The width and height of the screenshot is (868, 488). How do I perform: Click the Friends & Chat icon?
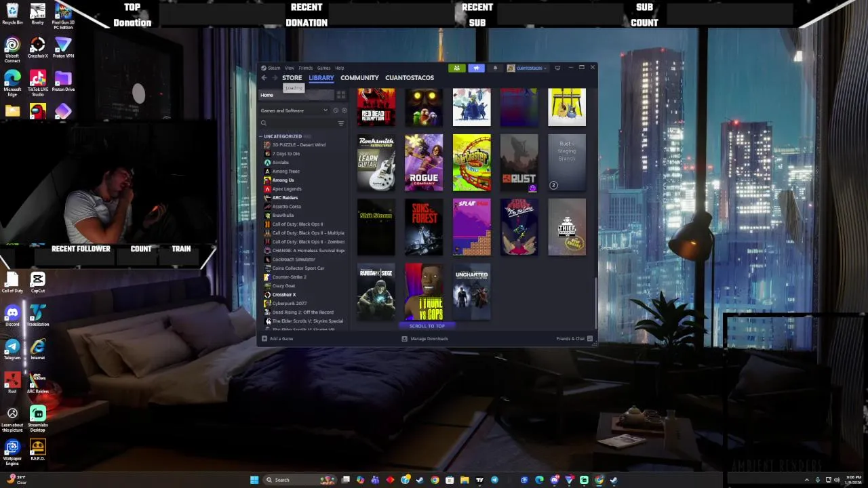click(590, 339)
